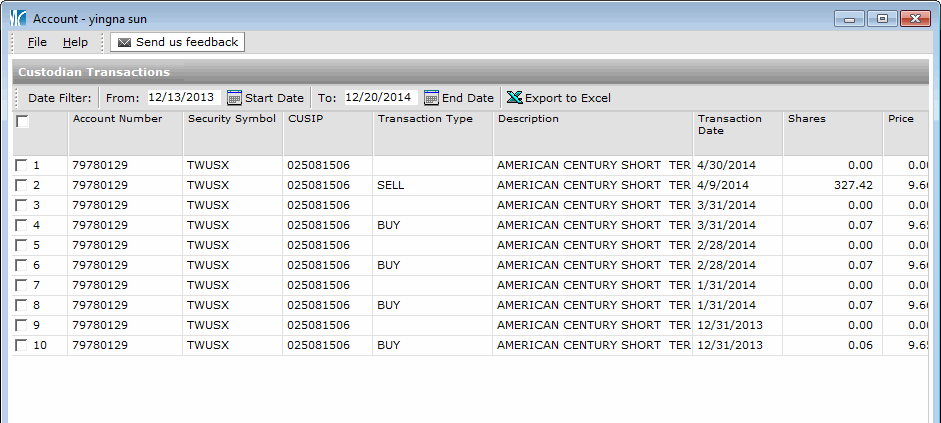
Task: Toggle the select-all checkbox in header
Action: click(22, 122)
